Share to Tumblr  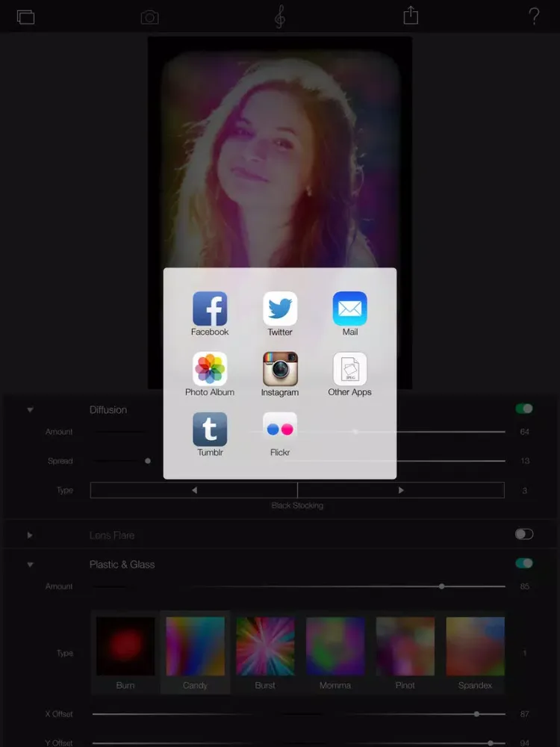pyautogui.click(x=210, y=430)
